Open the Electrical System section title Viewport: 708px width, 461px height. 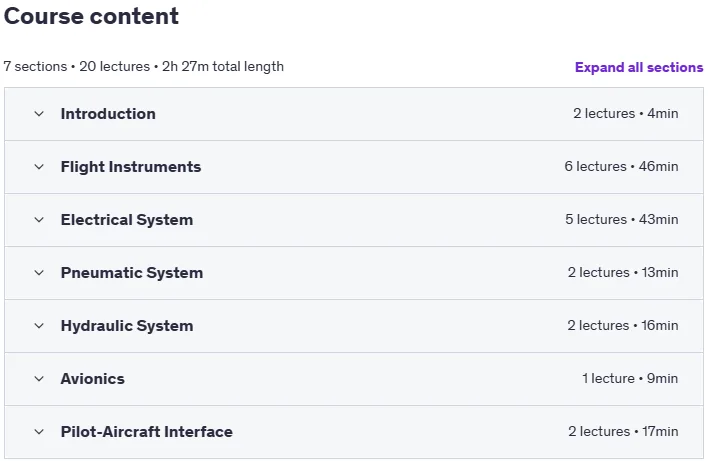point(127,220)
